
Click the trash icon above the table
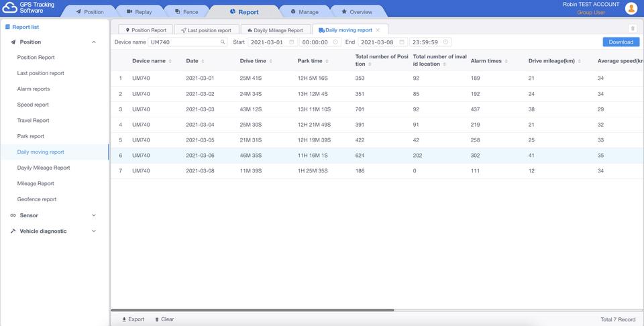pos(633,28)
